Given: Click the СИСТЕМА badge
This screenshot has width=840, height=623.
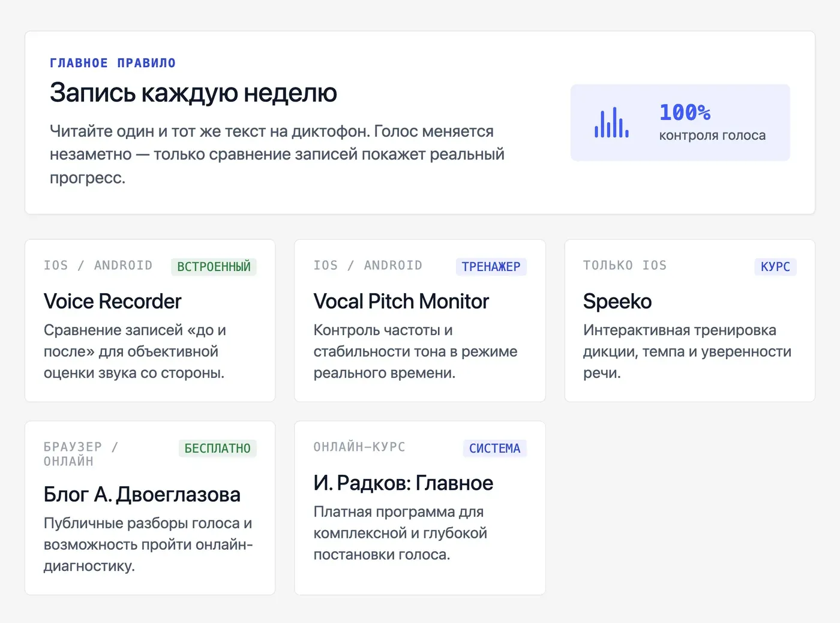Looking at the screenshot, I should [x=494, y=449].
